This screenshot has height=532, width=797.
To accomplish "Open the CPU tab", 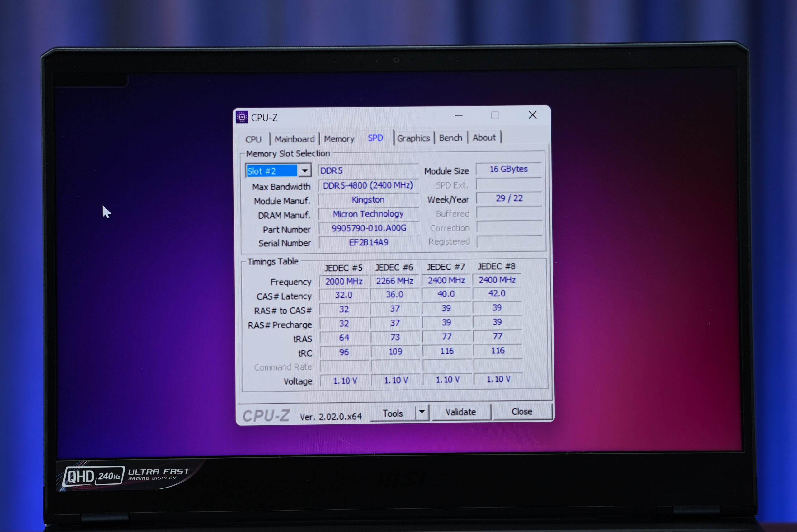I will coord(253,139).
